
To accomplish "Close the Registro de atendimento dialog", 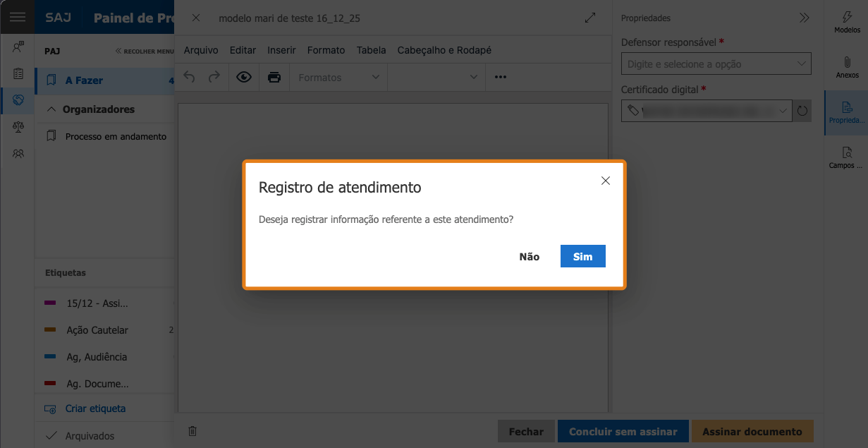I will tap(605, 181).
